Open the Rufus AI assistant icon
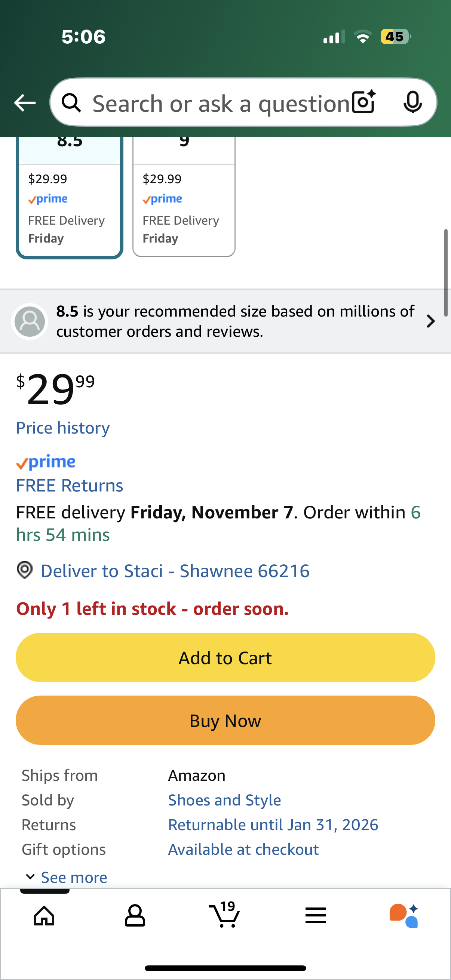 [x=404, y=915]
